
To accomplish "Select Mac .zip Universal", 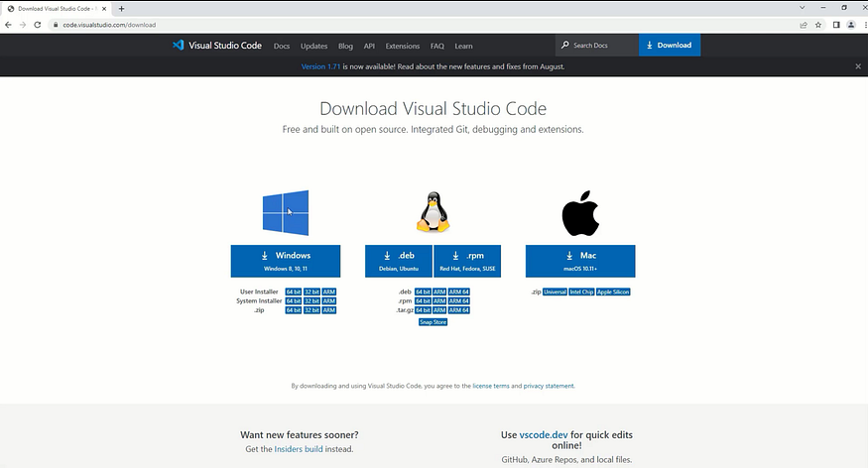I will pyautogui.click(x=555, y=292).
